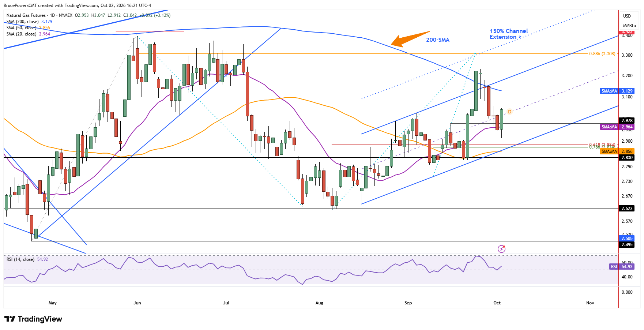The height and width of the screenshot is (330, 644).
Task: Click the Nov label on time axis
Action: coord(590,303)
